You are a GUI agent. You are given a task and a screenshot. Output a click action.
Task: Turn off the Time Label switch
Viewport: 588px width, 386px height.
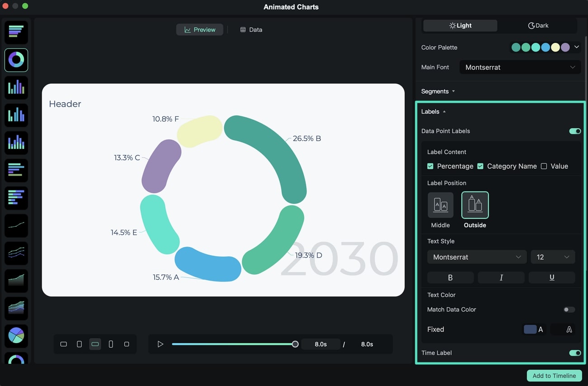pos(575,353)
